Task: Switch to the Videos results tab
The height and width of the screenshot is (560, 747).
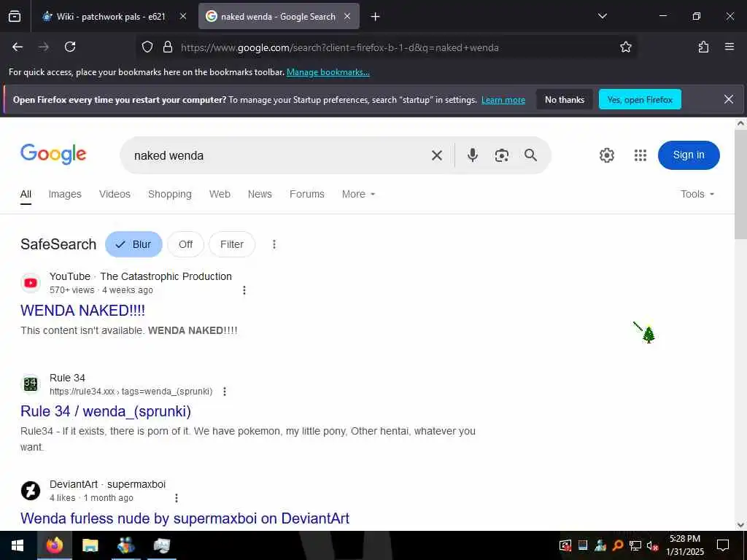Action: 115,194
